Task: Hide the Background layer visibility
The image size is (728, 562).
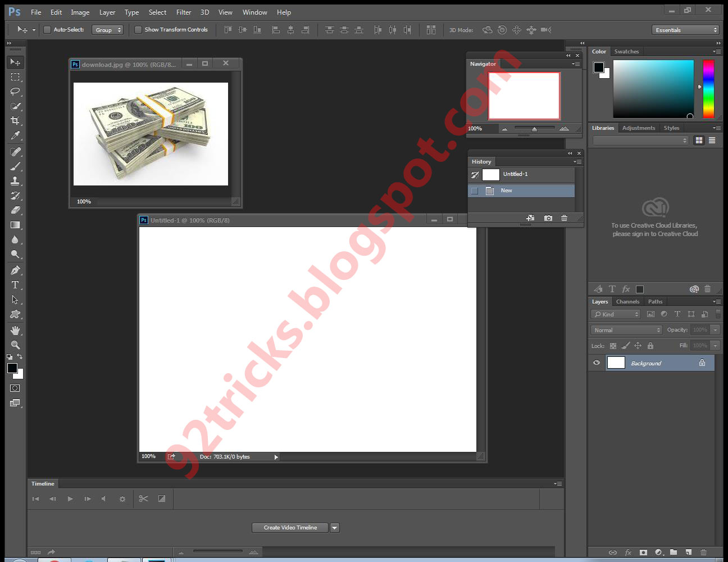Action: pyautogui.click(x=597, y=362)
